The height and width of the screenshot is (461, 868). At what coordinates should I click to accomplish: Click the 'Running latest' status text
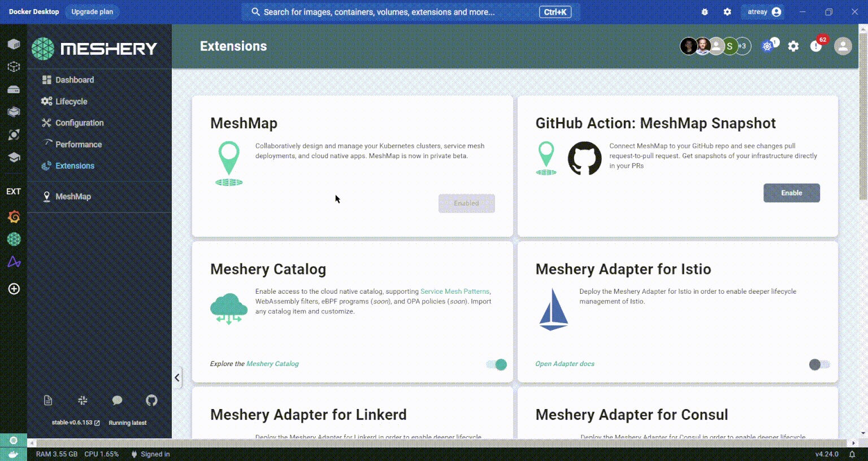coord(127,423)
